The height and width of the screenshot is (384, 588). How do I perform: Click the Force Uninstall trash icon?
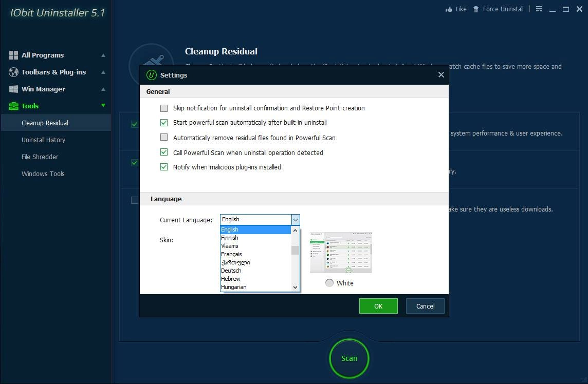click(475, 9)
